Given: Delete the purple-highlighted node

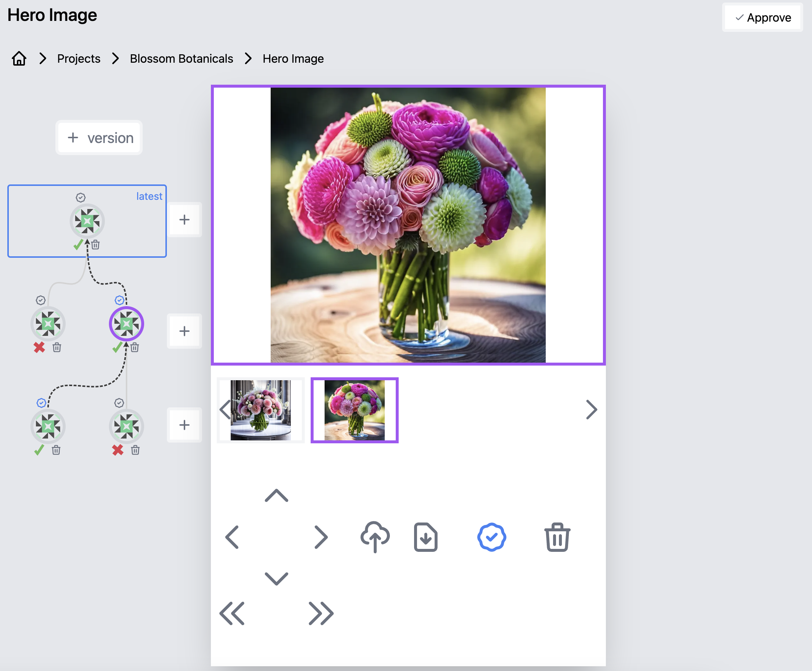Looking at the screenshot, I should 135,348.
